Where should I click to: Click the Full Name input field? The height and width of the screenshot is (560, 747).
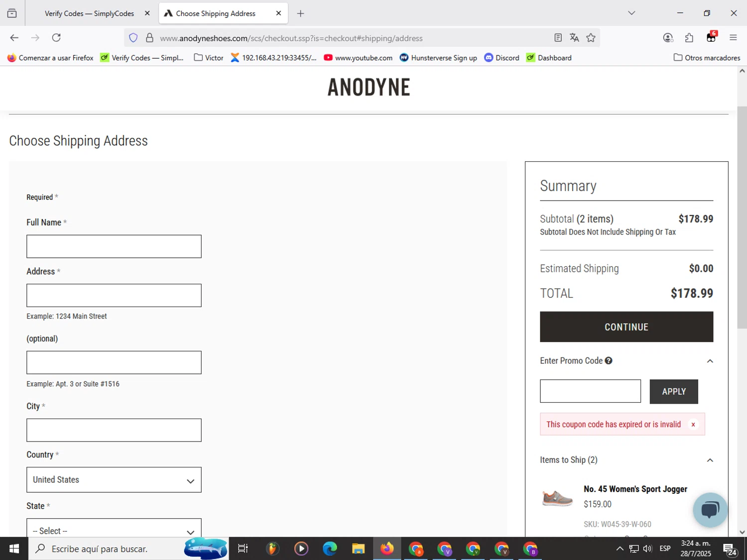click(x=114, y=246)
